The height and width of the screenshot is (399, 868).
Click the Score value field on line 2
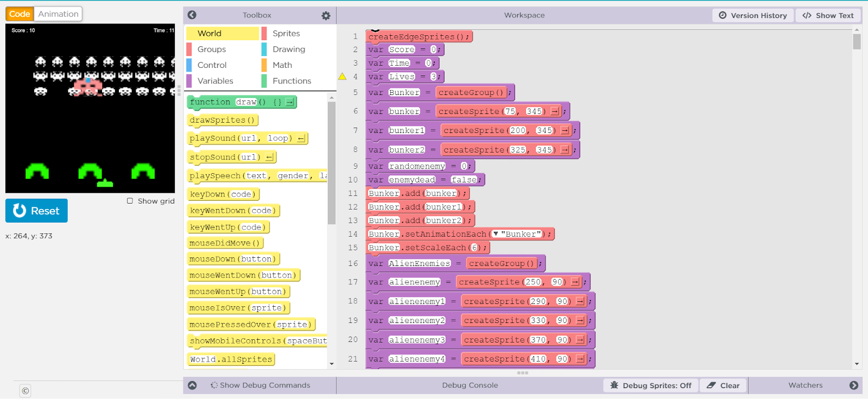433,49
